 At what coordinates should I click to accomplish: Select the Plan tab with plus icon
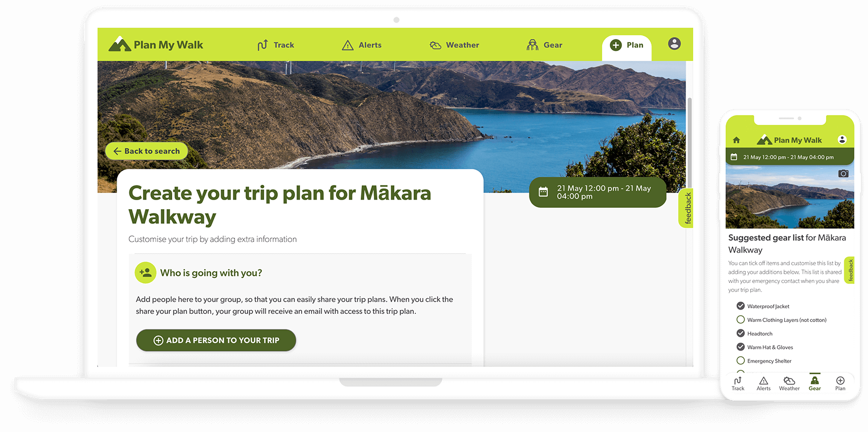[626, 45]
